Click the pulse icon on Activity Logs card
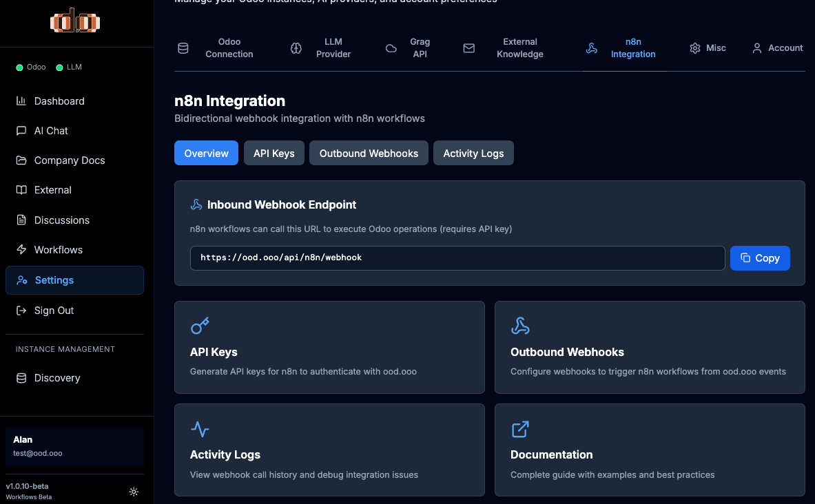Image resolution: width=815 pixels, height=504 pixels. coord(200,430)
